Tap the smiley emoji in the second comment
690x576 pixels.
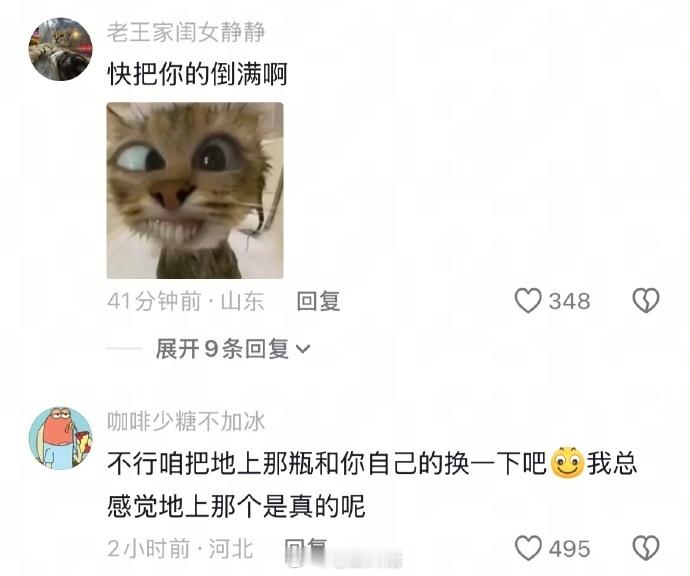click(x=567, y=462)
